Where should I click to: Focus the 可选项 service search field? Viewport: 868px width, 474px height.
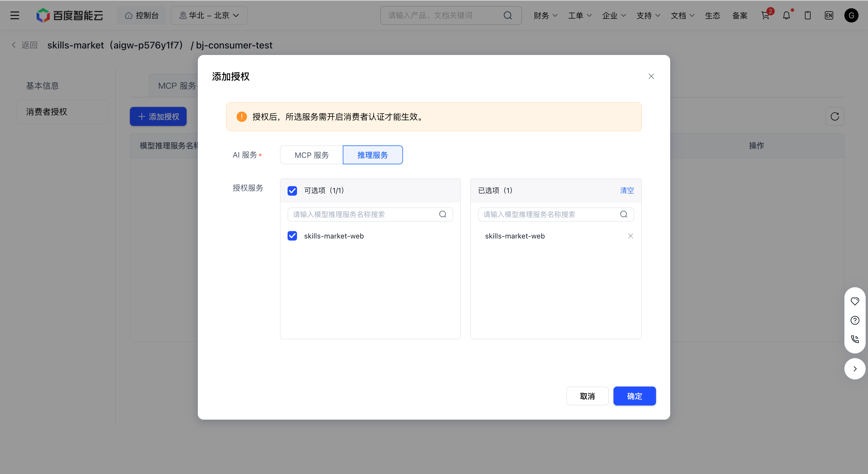coord(370,214)
